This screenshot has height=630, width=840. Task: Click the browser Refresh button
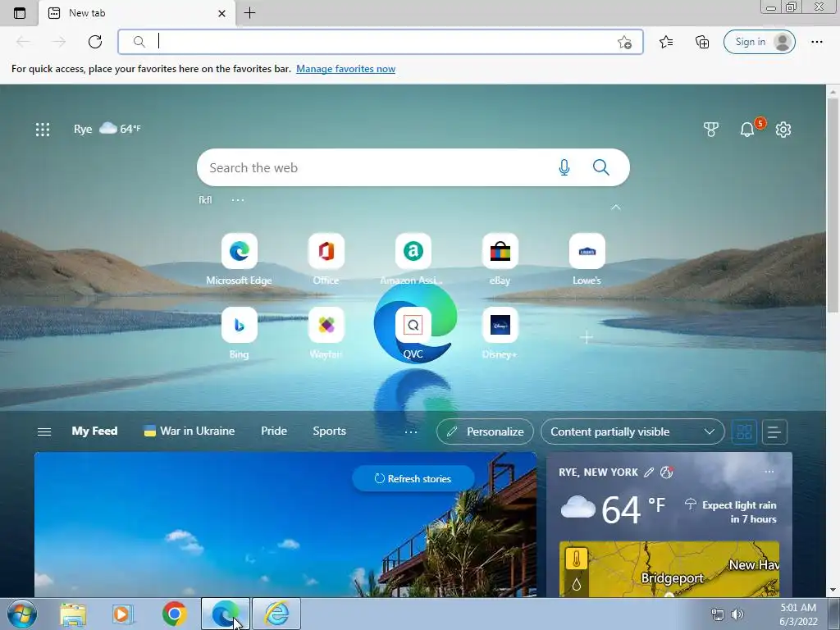tap(95, 42)
